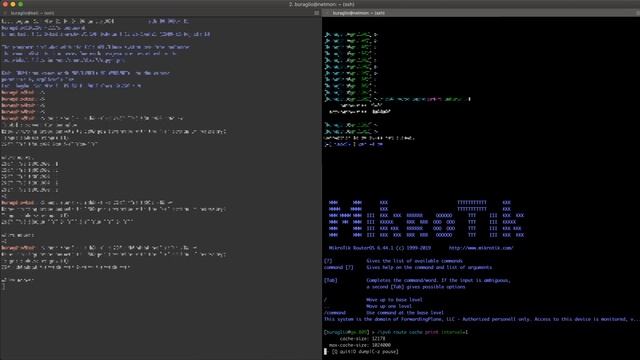Click the MikroTik ASCII art banner
Viewport: 640px width, 360px height.
tap(427, 219)
